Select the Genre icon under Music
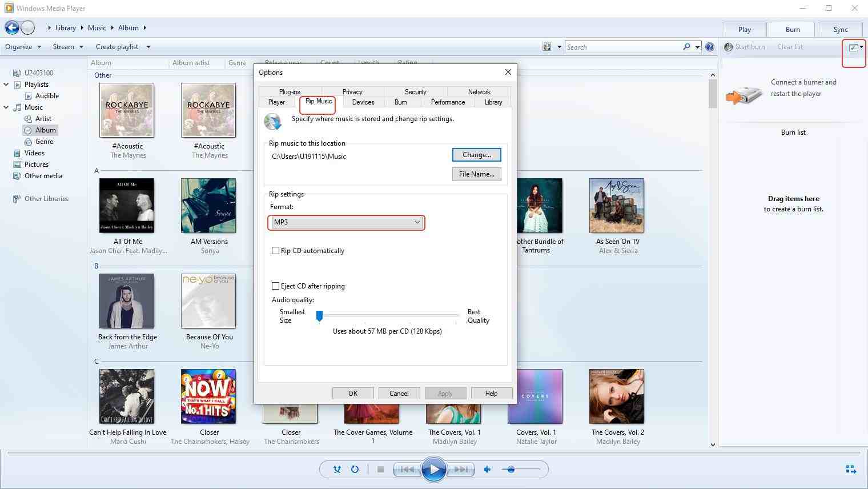868x489 pixels. tap(28, 142)
